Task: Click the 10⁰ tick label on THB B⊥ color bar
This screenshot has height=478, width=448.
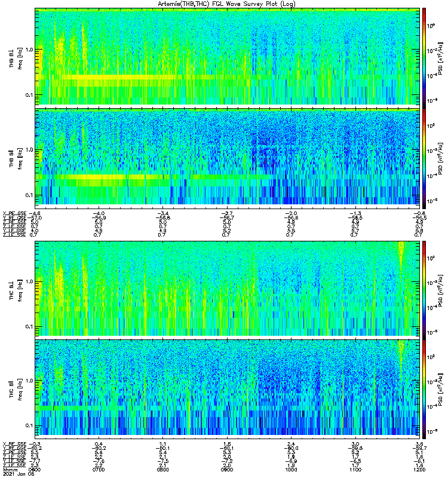Action: pos(431,26)
